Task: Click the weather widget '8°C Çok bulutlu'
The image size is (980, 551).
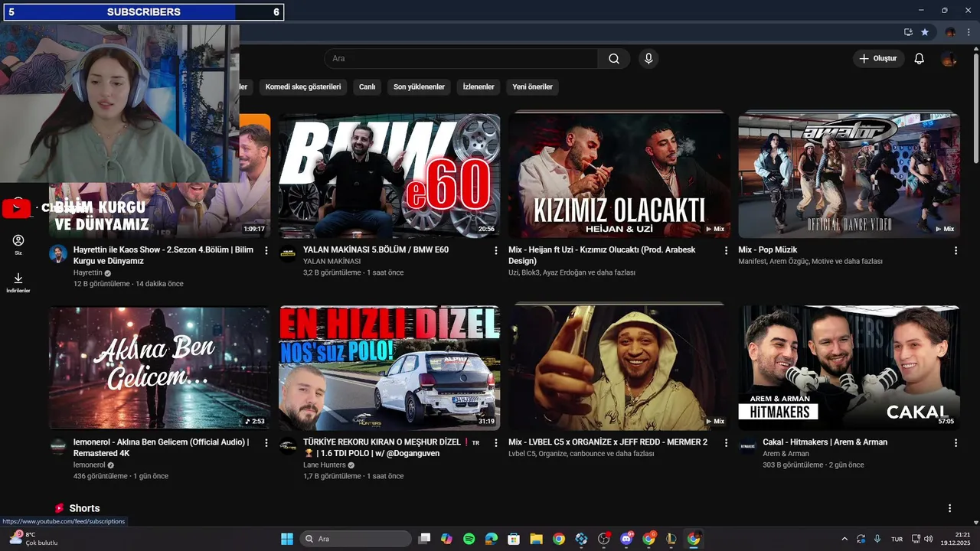Action: point(33,539)
